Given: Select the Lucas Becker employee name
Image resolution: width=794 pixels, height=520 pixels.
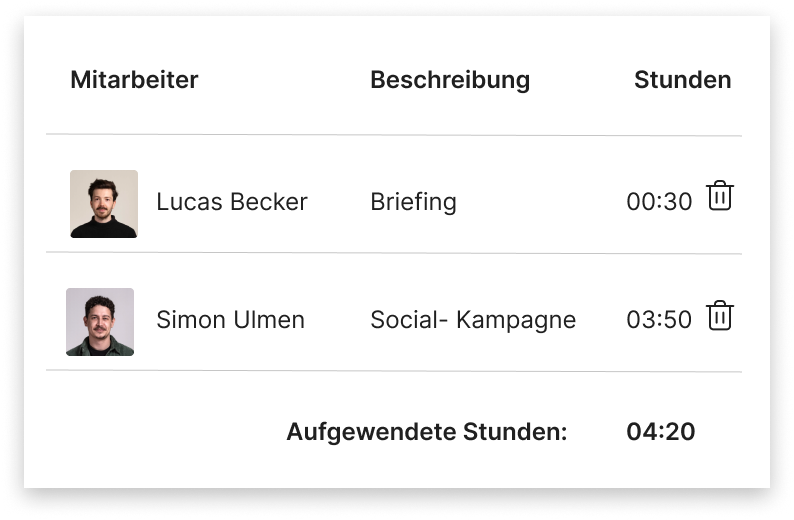Looking at the screenshot, I should click(x=232, y=202).
